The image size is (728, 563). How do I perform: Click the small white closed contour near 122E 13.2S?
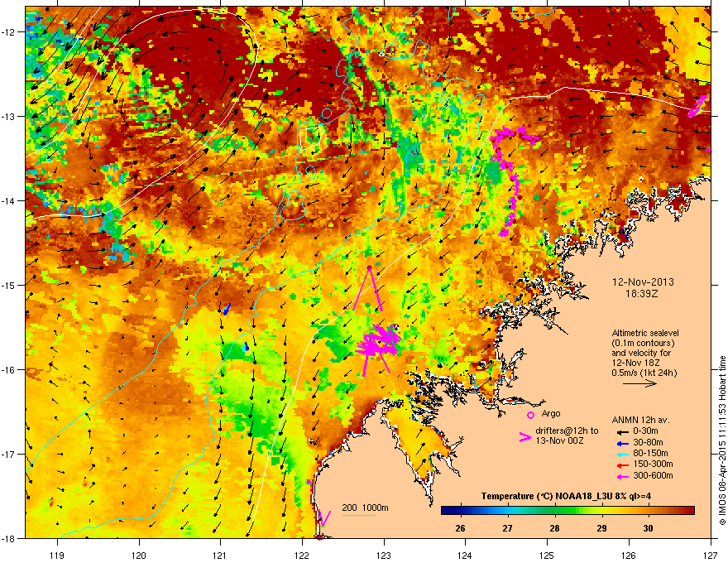point(310,137)
